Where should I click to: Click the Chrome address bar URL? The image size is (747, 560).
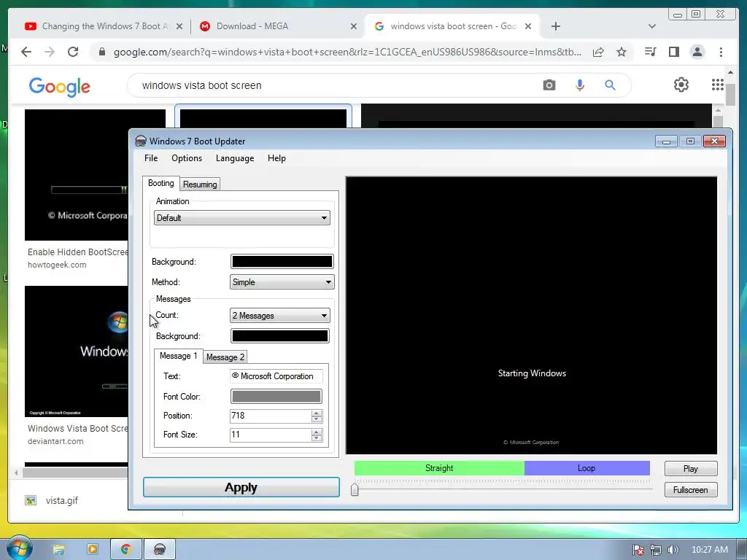tap(347, 52)
